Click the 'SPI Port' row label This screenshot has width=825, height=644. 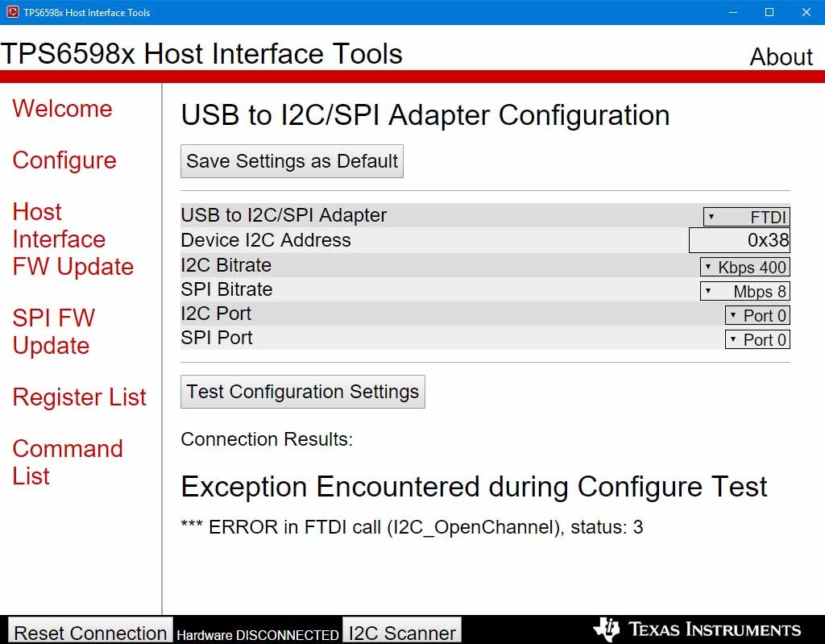point(216,338)
